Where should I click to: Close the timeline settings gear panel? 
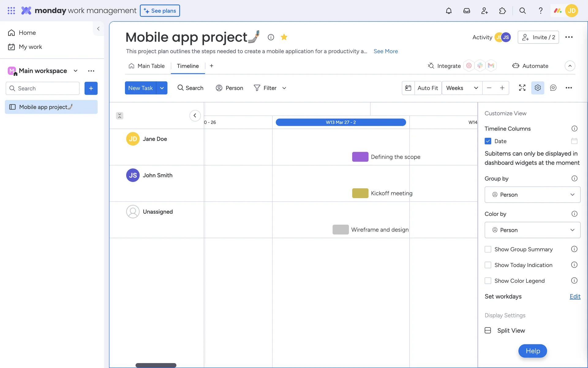point(537,88)
